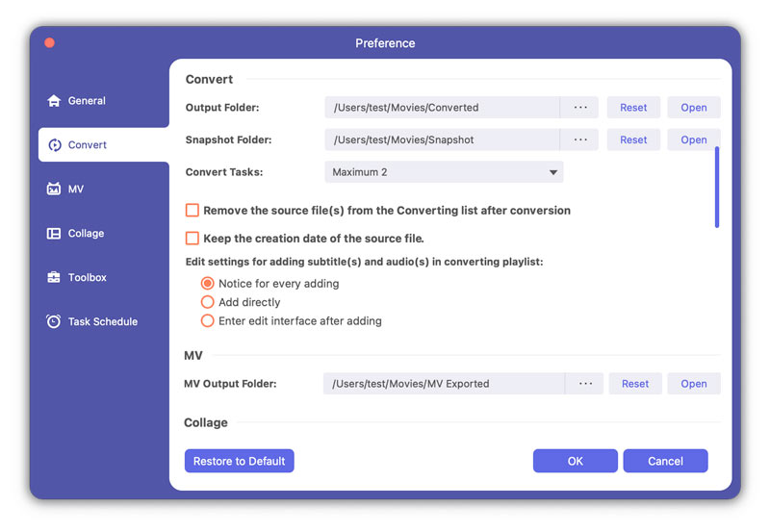Click the vertical scrollbar in preferences panel
The width and height of the screenshot is (770, 532).
click(717, 187)
